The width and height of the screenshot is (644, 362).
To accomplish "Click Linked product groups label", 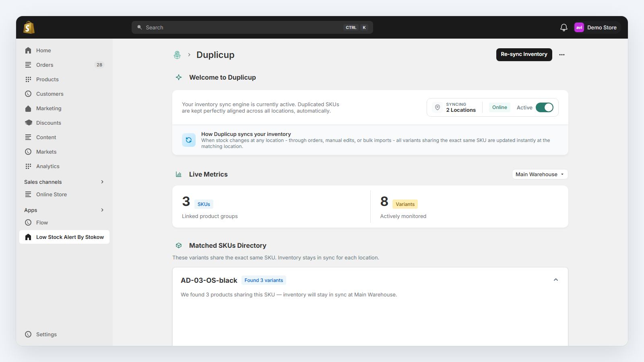I will tap(210, 216).
